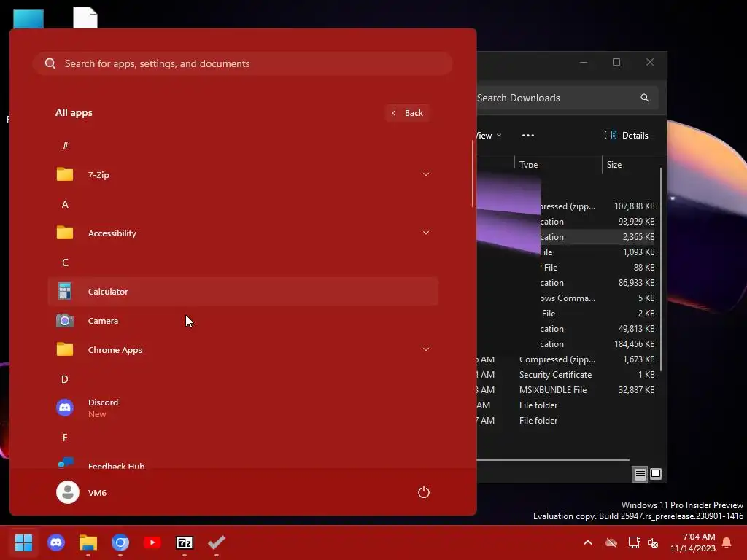Open the See more ellipsis menu
Viewport: 747px width, 560px height.
528,135
